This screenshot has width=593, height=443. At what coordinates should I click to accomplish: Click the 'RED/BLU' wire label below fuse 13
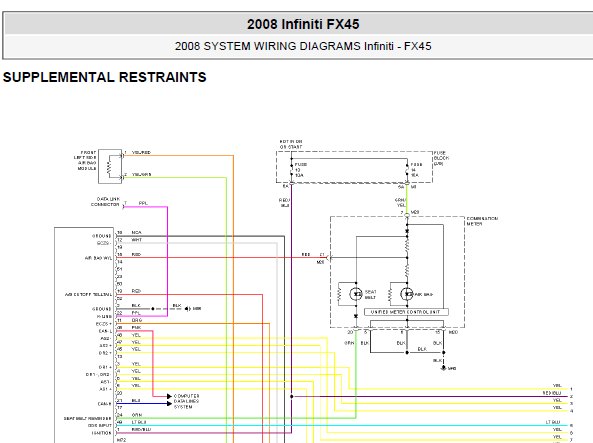tap(284, 203)
